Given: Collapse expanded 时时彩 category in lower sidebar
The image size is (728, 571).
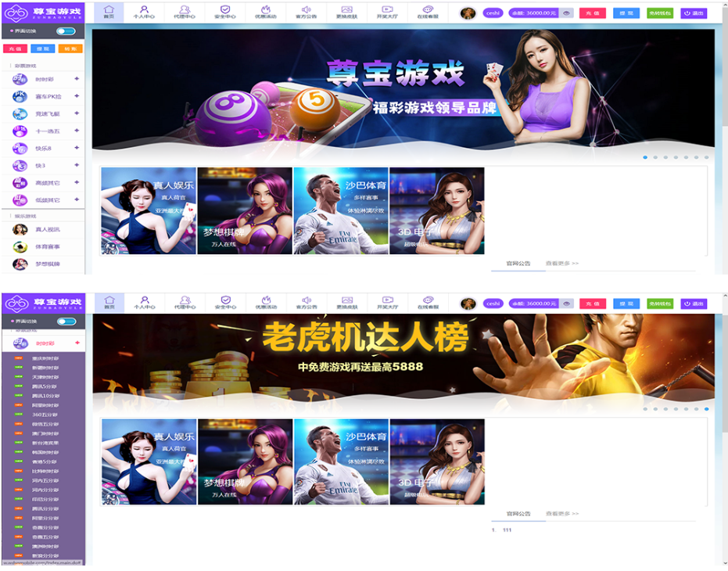Looking at the screenshot, I should pyautogui.click(x=77, y=343).
